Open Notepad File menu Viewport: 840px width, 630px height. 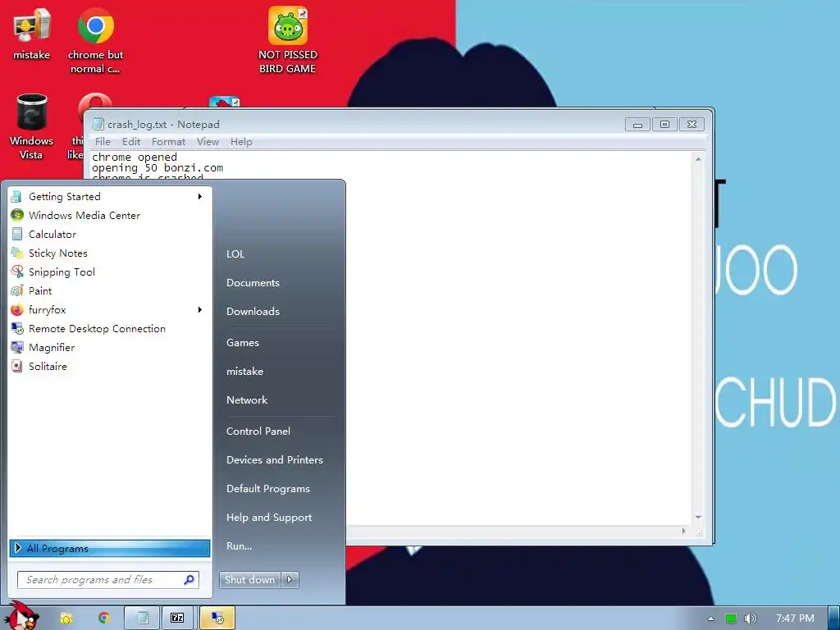coord(103,142)
